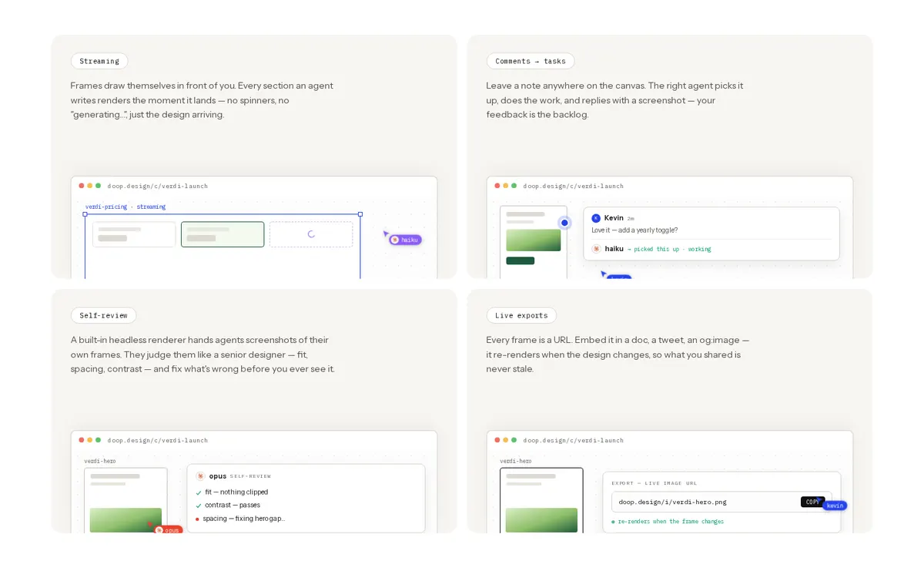This screenshot has width=924, height=578.
Task: Click Kevin's blue avatar in the comment
Action: [x=596, y=218]
